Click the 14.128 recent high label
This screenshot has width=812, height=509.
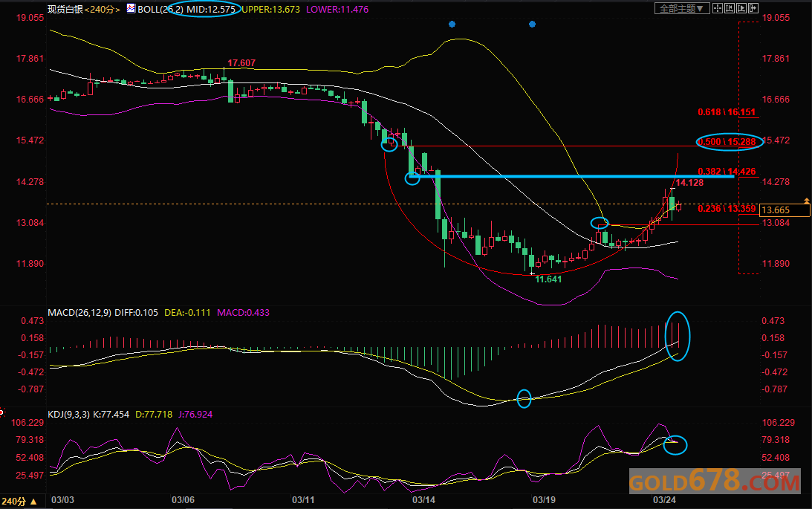689,183
